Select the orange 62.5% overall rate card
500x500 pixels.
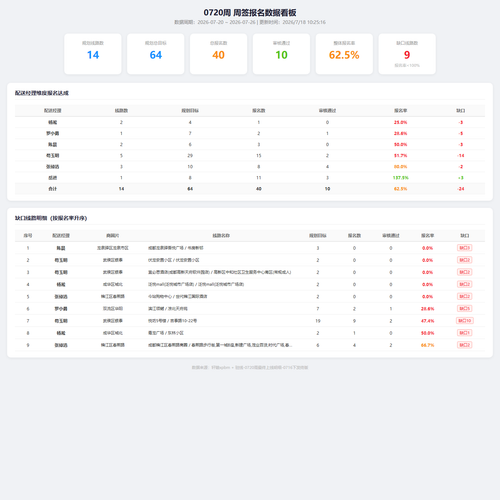[x=344, y=54]
